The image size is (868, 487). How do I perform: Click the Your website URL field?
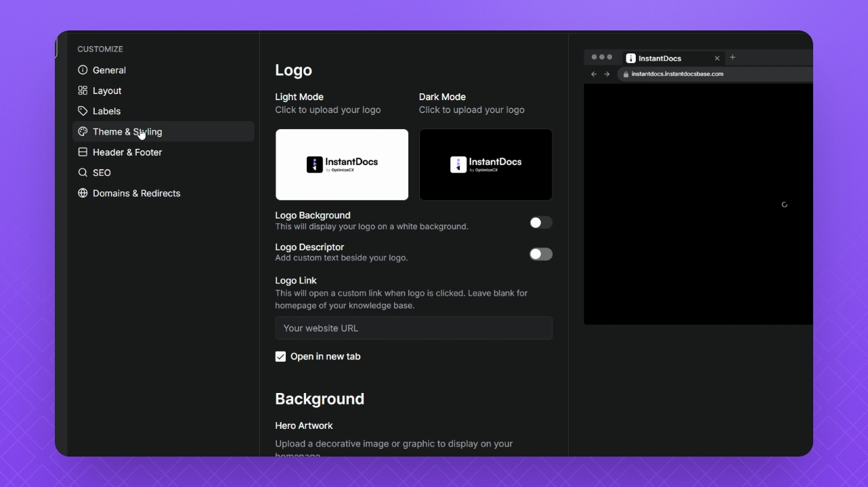[413, 328]
